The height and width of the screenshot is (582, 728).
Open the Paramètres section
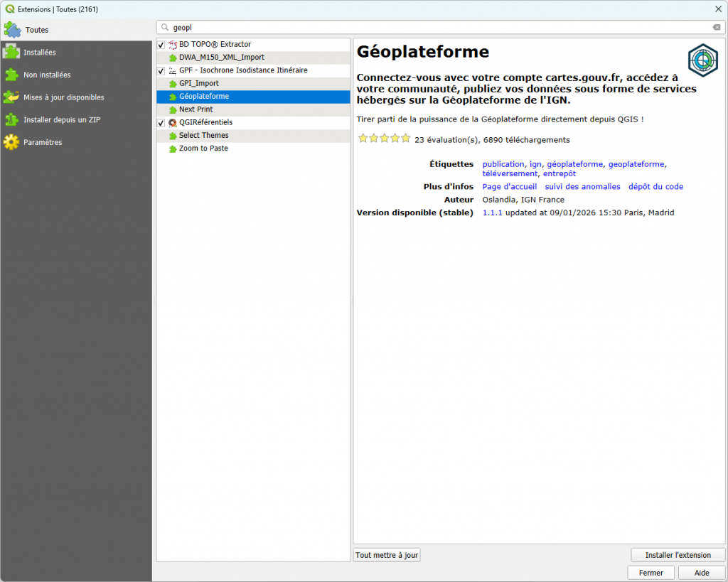[x=42, y=142]
